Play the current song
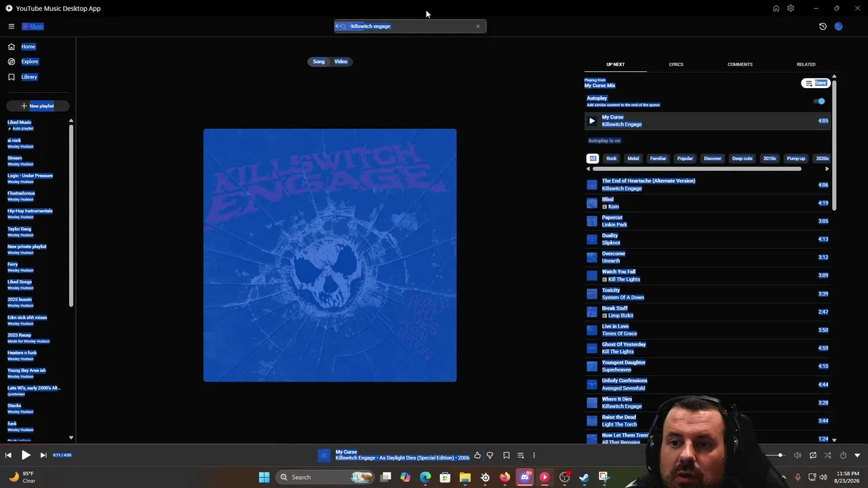868x488 pixels. point(26,455)
